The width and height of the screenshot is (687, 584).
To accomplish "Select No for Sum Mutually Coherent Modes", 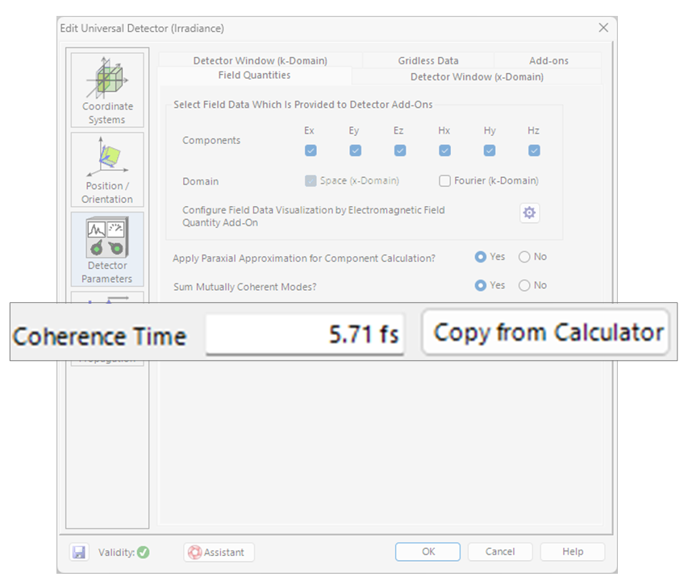I will (524, 286).
